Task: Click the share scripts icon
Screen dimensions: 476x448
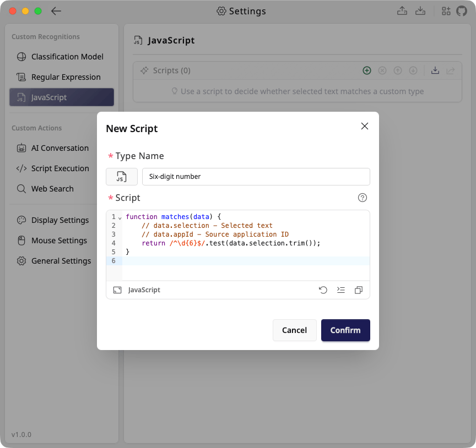Action: click(451, 70)
